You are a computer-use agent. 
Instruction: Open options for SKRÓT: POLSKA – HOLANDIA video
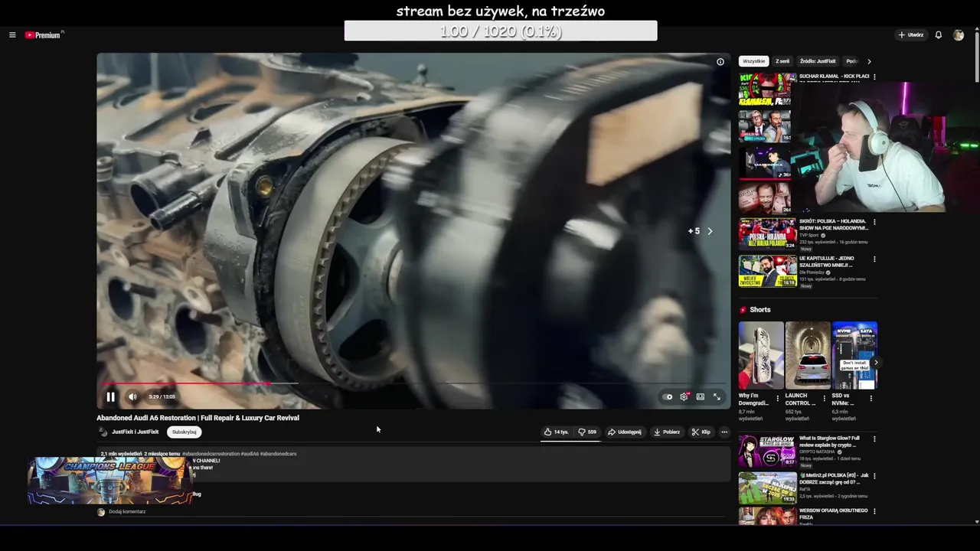[x=874, y=222]
